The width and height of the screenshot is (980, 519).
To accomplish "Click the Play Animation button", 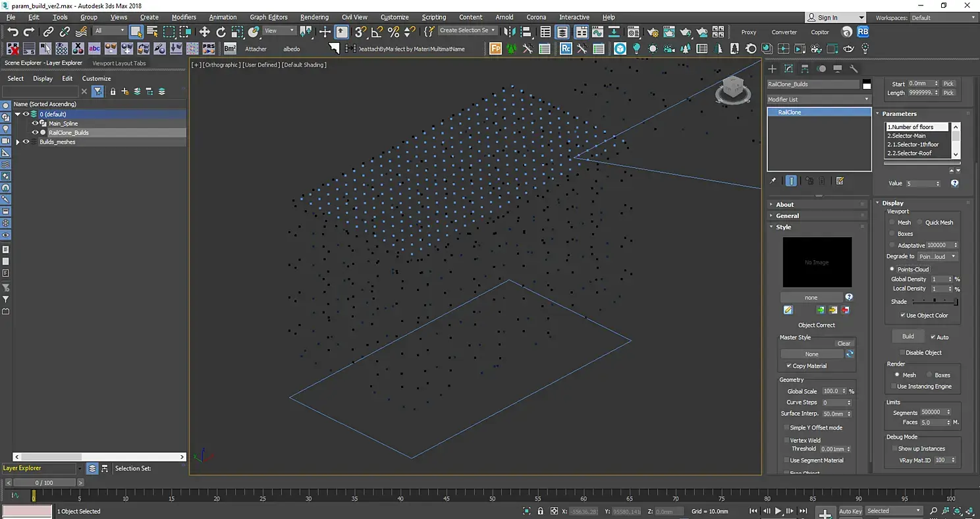I will point(778,511).
